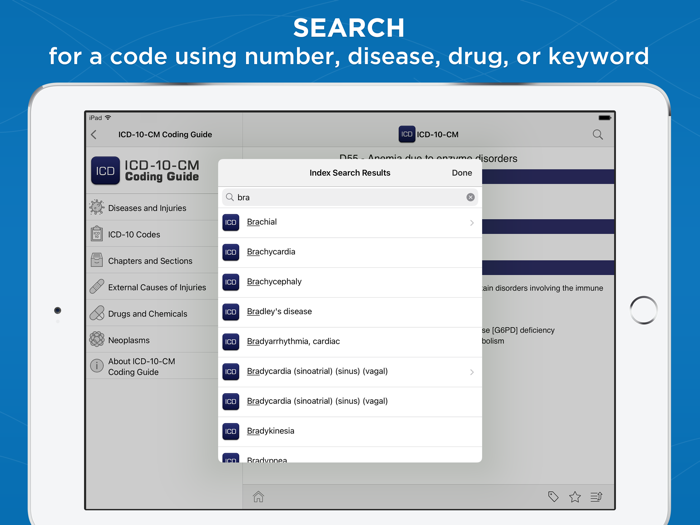Open External Causes of Injuries
Viewport: 700px width, 525px height.
coord(152,287)
